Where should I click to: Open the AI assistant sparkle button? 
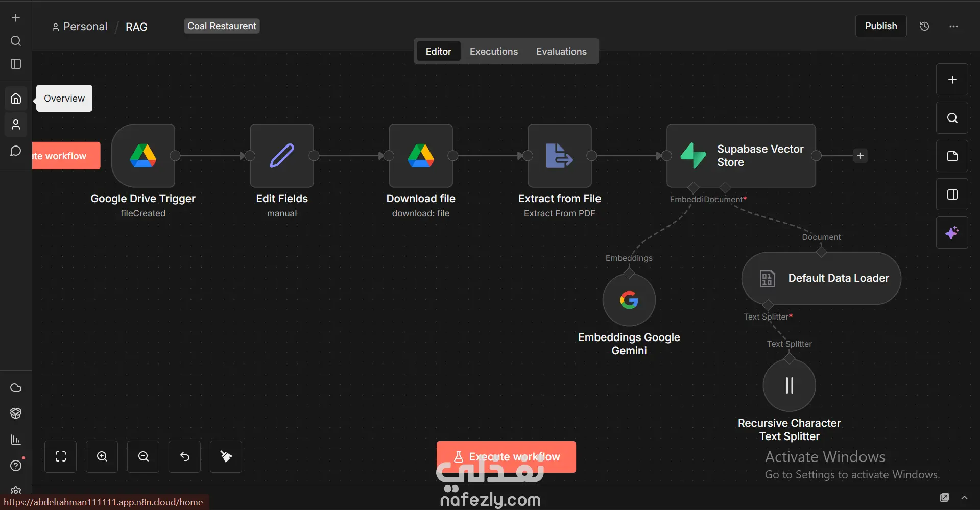click(x=952, y=233)
